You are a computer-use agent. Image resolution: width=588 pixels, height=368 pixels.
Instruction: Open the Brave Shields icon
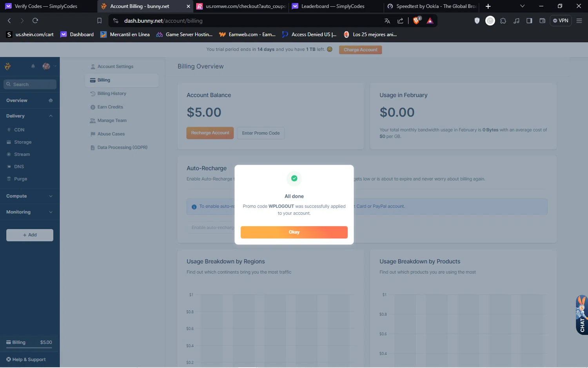417,20
